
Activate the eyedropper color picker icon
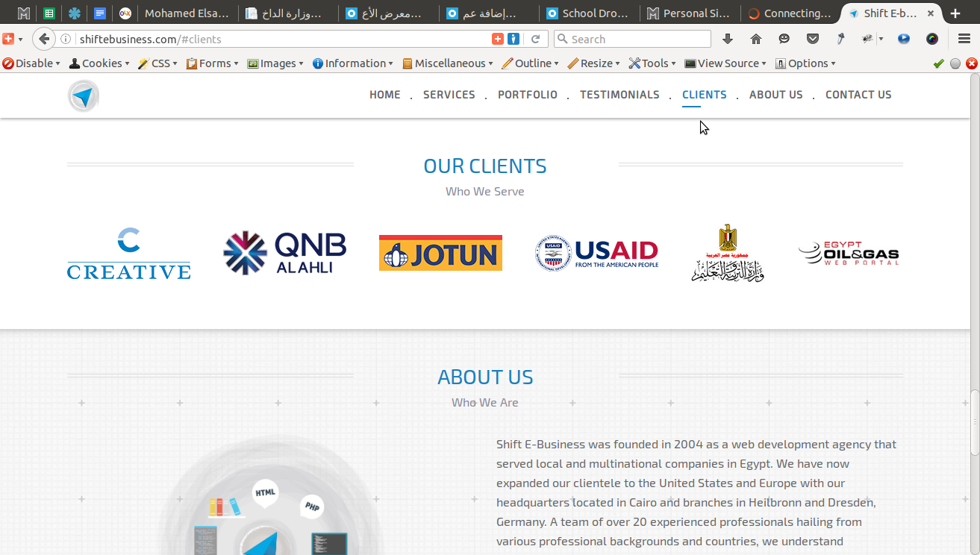point(840,39)
